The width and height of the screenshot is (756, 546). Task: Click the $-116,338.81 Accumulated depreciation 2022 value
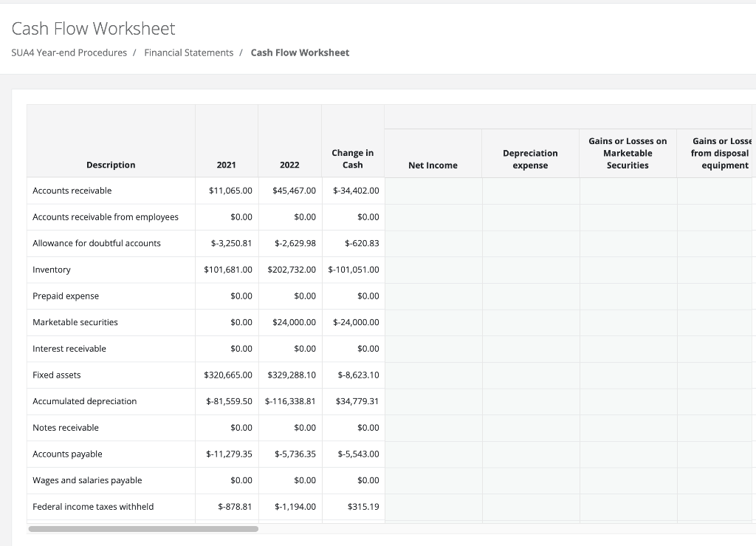point(290,401)
